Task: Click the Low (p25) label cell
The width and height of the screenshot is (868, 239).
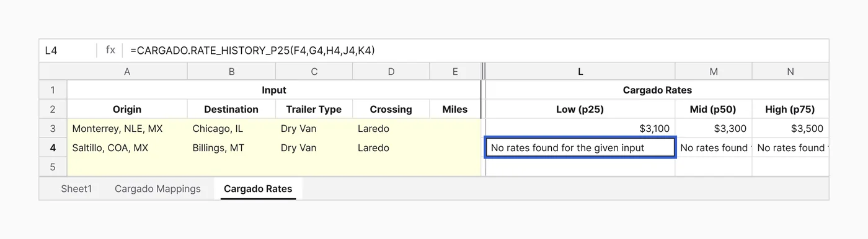Action: pos(580,109)
